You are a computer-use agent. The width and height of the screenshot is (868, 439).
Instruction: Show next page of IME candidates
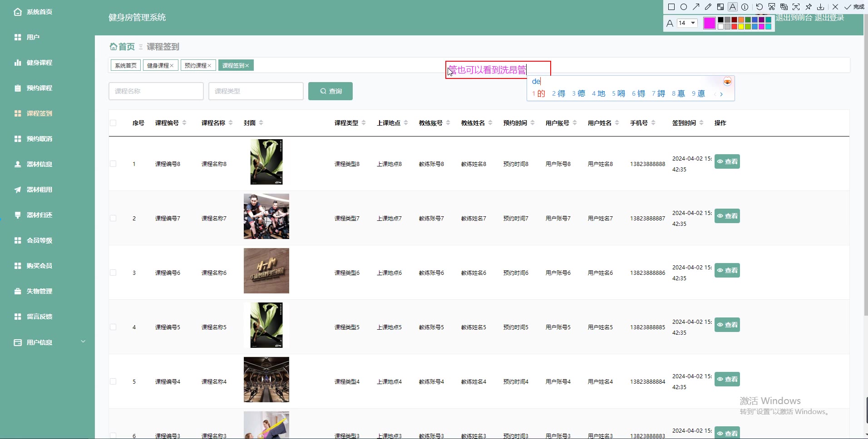click(721, 94)
